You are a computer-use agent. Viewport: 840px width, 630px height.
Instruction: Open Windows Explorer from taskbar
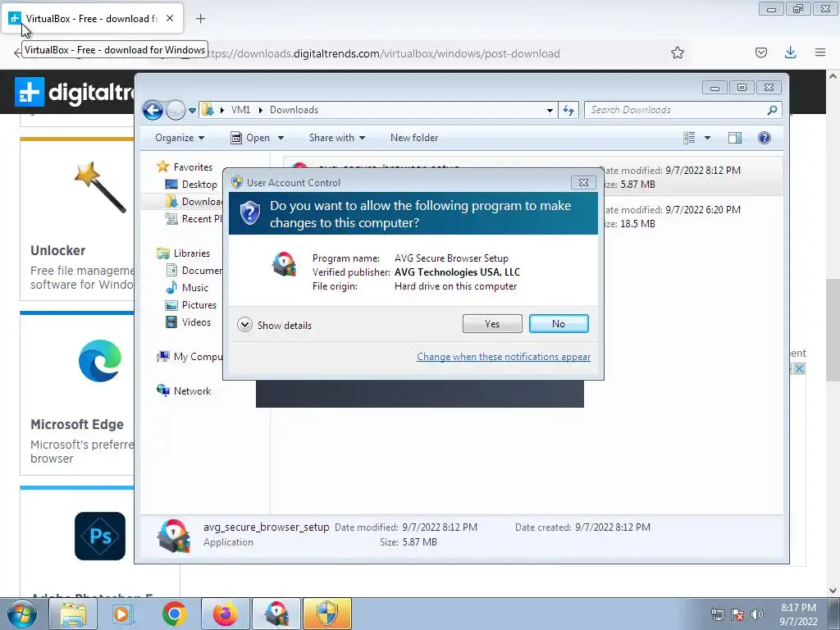(72, 614)
